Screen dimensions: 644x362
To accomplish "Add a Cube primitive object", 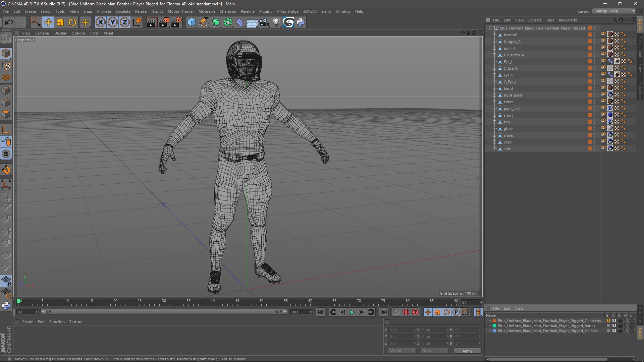I will 192,22.
